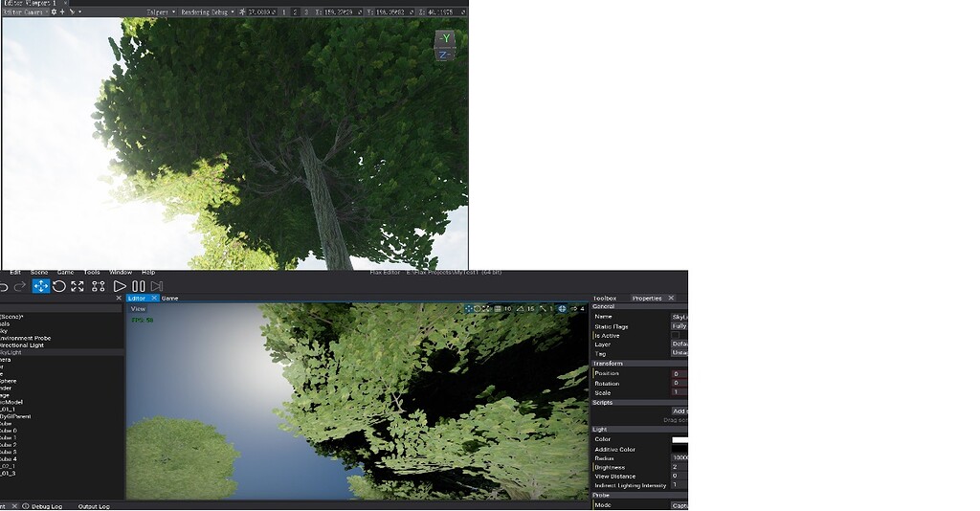Open the Edit menu
Image resolution: width=980 pixels, height=511 pixels.
(15, 273)
